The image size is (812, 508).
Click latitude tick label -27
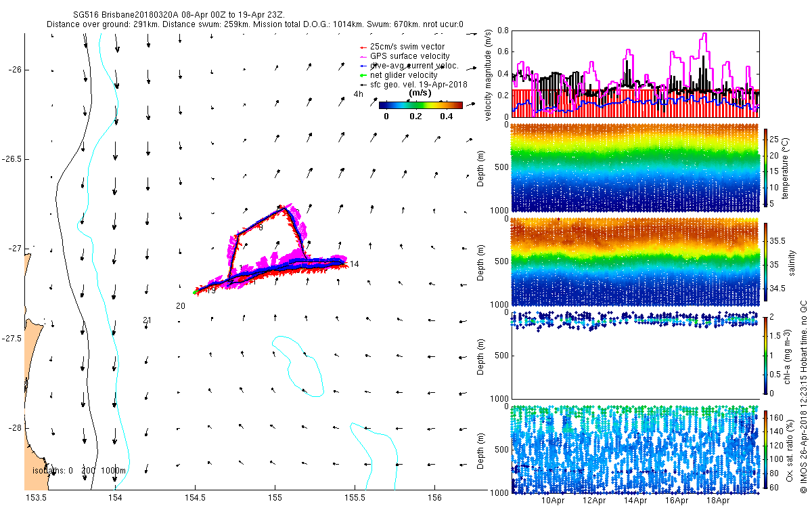[x=16, y=249]
